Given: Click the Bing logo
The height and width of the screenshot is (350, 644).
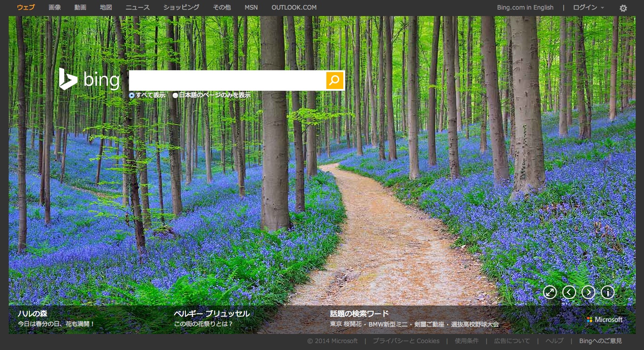Looking at the screenshot, I should (89, 79).
